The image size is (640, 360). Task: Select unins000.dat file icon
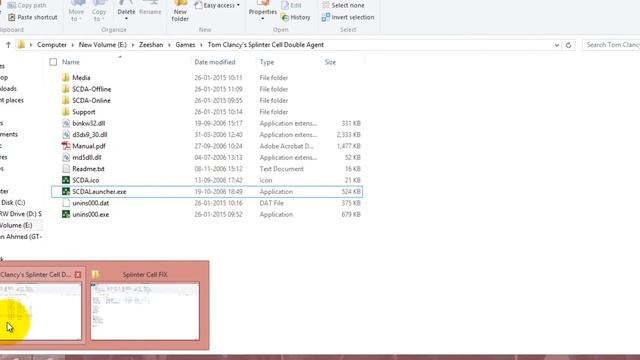(x=66, y=203)
